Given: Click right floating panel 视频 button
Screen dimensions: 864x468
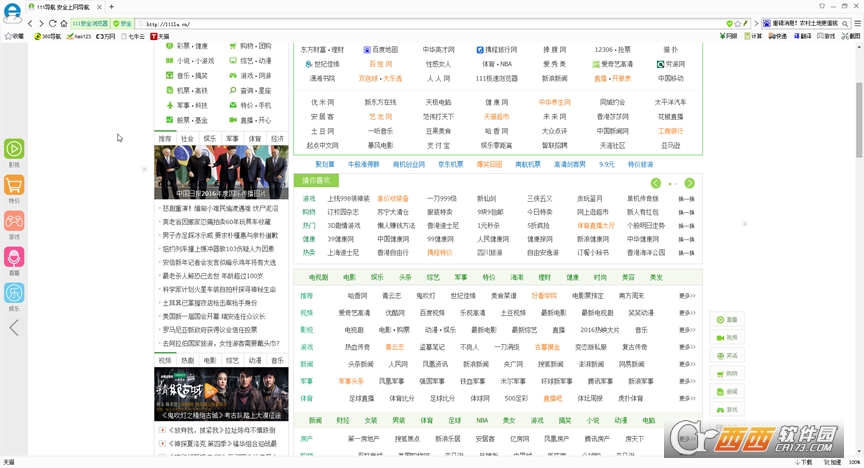Looking at the screenshot, I should [x=727, y=338].
